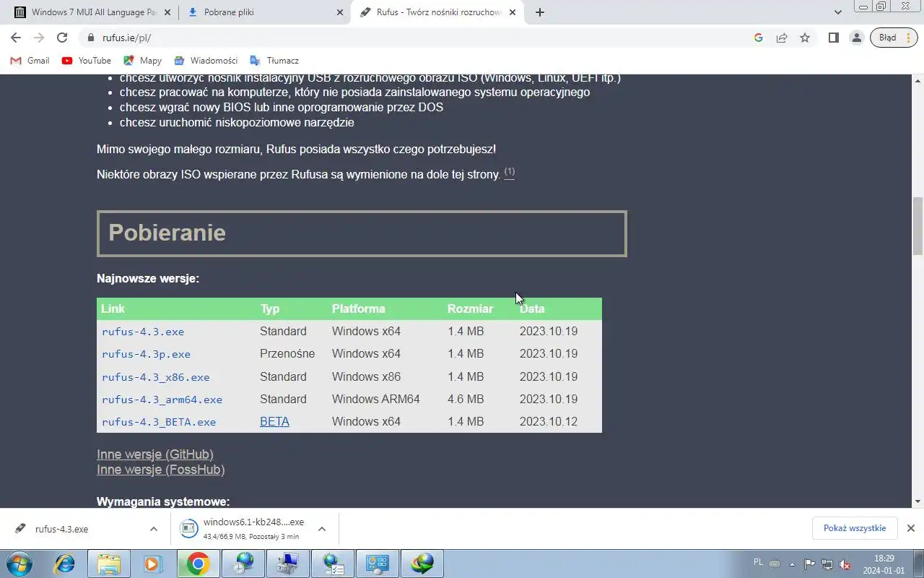This screenshot has height=578, width=924.
Task: Open the computer toolbox taskbar app
Action: tap(288, 563)
